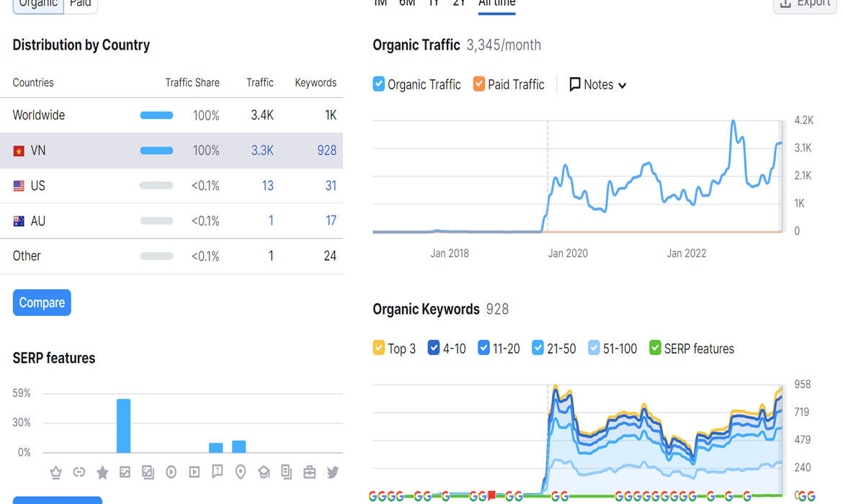Select the 2Y time range tab
The height and width of the screenshot is (504, 843).
pyautogui.click(x=459, y=3)
